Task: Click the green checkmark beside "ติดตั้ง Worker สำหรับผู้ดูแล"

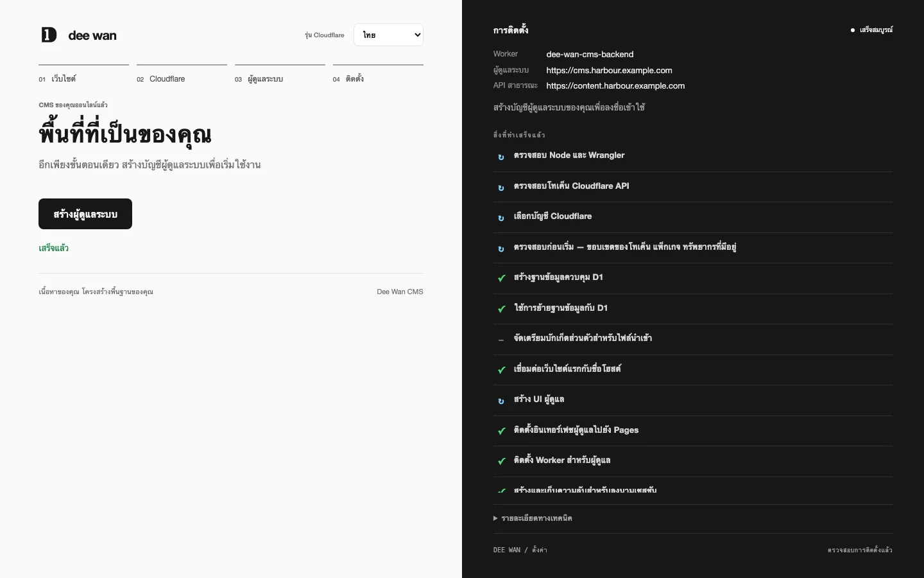Action: click(502, 461)
